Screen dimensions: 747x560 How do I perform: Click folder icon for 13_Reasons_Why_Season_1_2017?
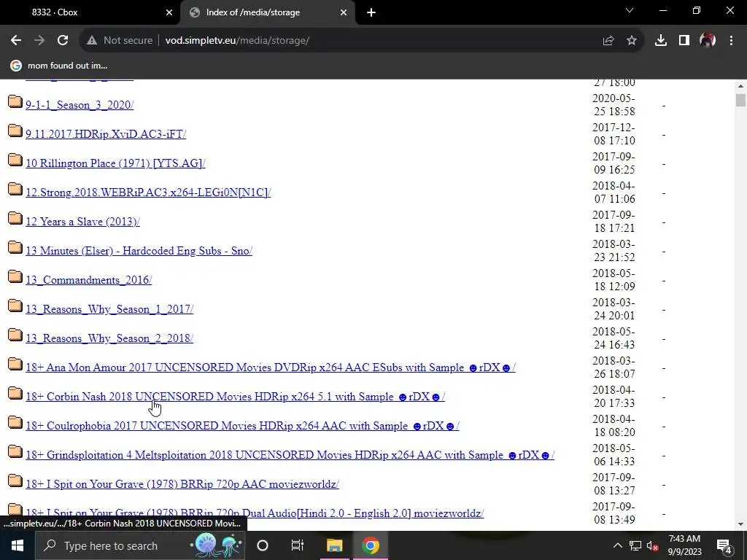click(15, 306)
